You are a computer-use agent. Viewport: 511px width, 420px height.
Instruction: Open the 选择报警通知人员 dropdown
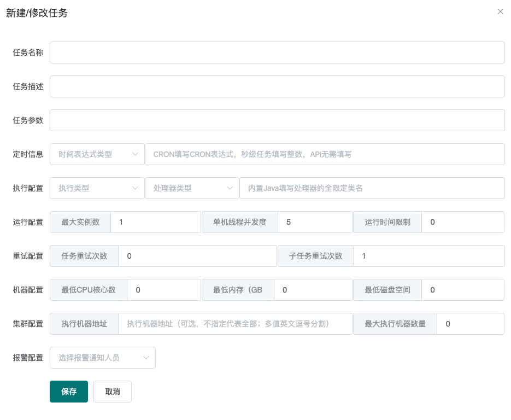click(x=103, y=358)
